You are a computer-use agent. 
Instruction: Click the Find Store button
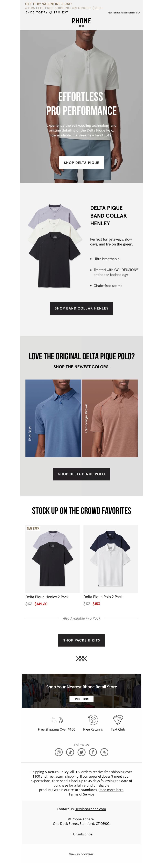pyautogui.click(x=81, y=699)
